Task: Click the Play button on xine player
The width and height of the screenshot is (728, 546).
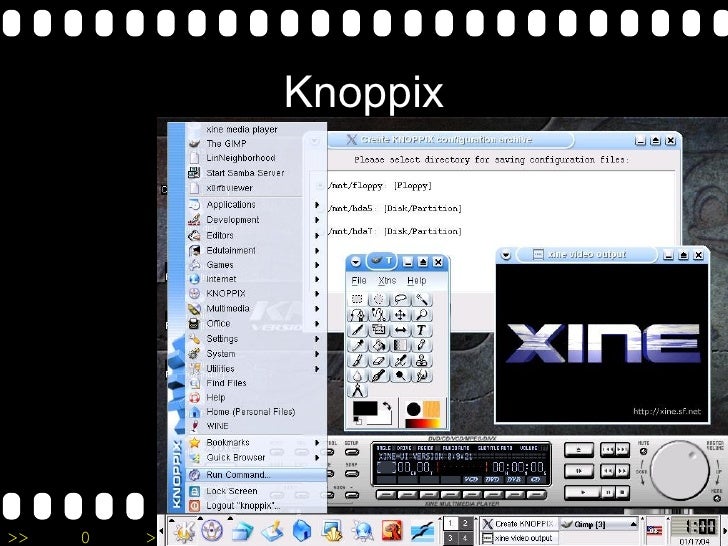Action: 583,492
